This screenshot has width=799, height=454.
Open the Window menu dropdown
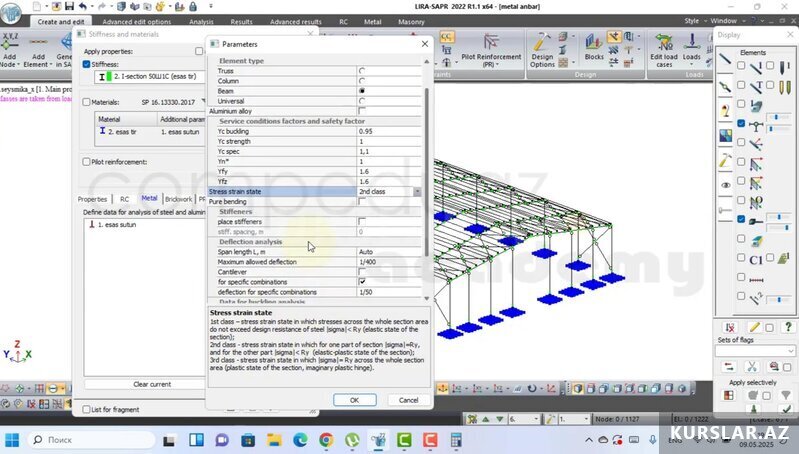click(x=729, y=20)
